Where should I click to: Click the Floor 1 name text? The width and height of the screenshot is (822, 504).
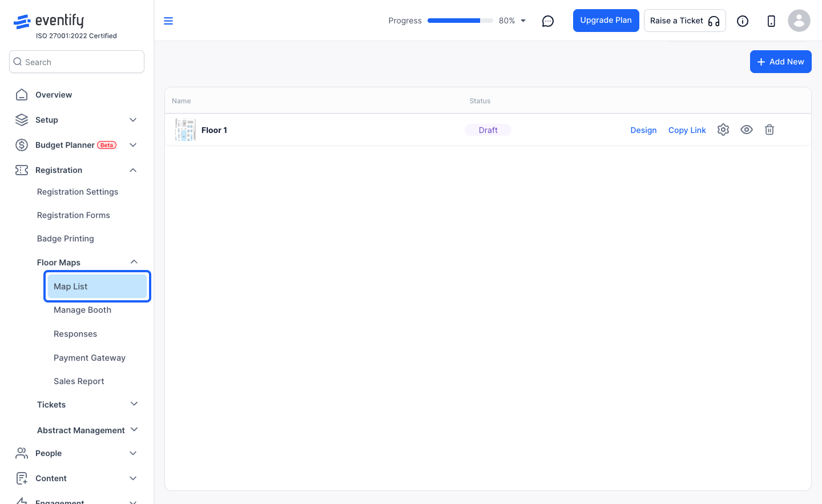point(214,130)
